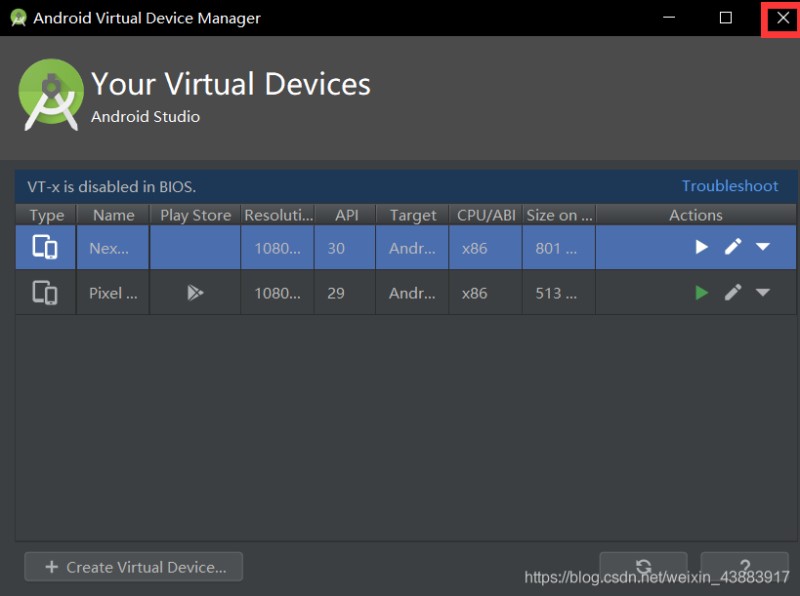Screen dimensions: 800x596
Task: Click Create Virtual Device button
Action: tap(134, 567)
